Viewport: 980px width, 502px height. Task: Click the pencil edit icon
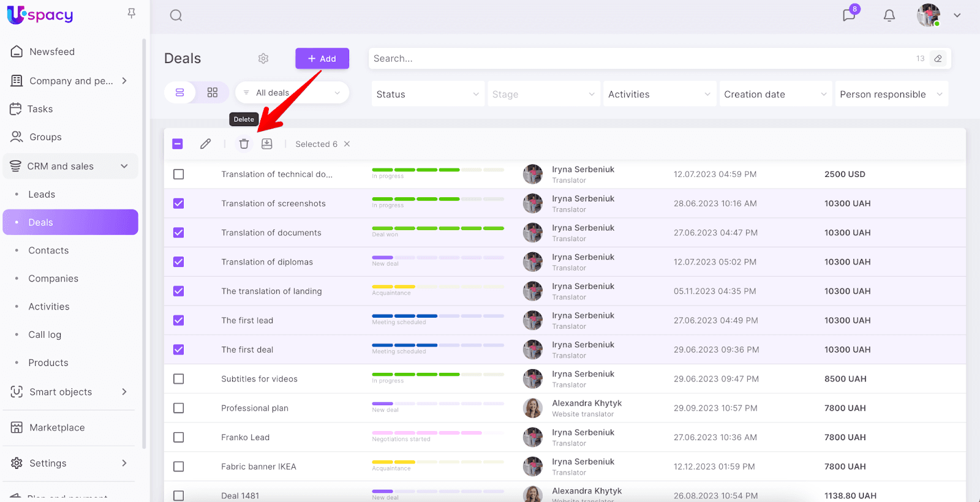206,144
